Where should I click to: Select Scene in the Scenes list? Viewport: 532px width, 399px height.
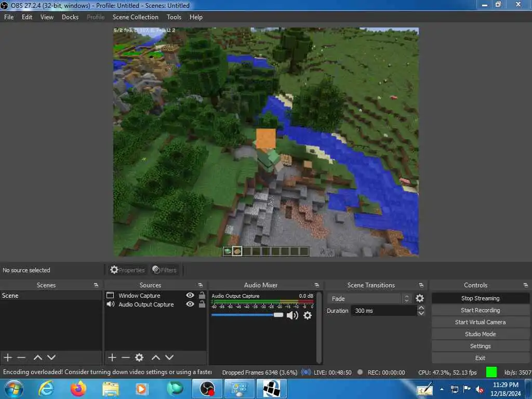pyautogui.click(x=51, y=296)
